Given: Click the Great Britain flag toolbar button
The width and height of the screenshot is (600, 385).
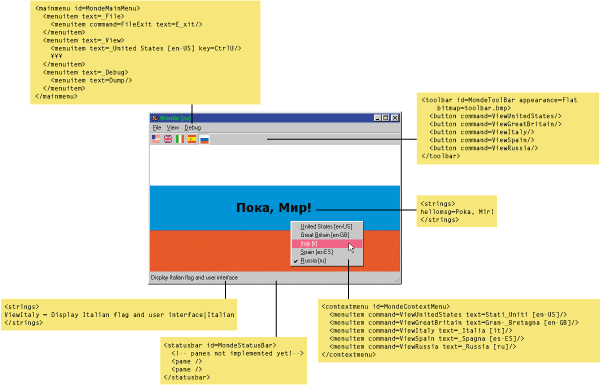Looking at the screenshot, I should [x=168, y=139].
